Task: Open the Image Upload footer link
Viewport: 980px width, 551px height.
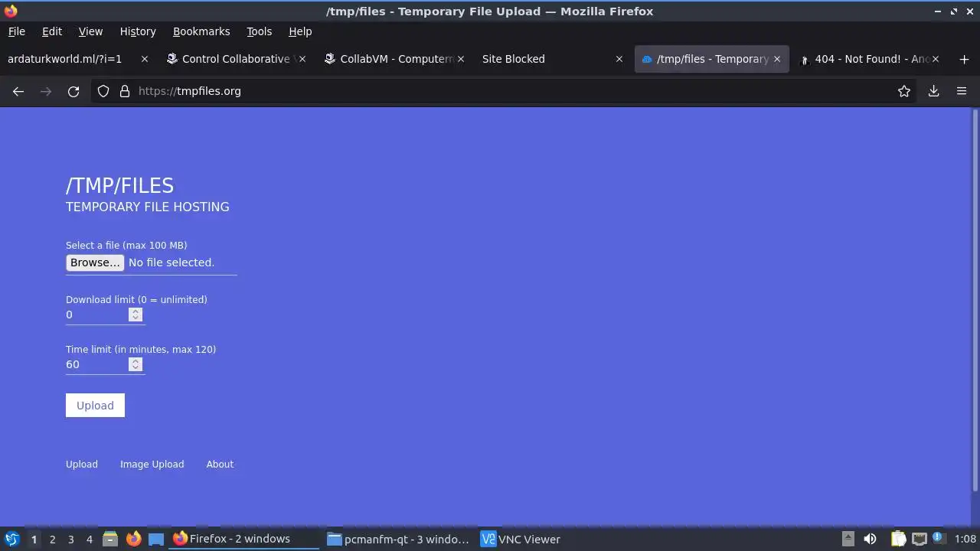Action: [x=152, y=465]
